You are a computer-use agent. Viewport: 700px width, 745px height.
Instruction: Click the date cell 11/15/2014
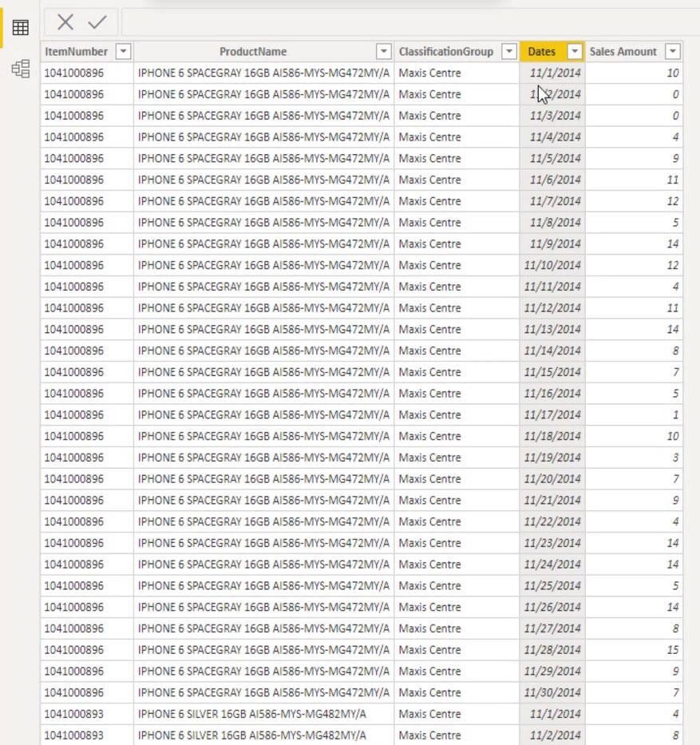tap(552, 372)
